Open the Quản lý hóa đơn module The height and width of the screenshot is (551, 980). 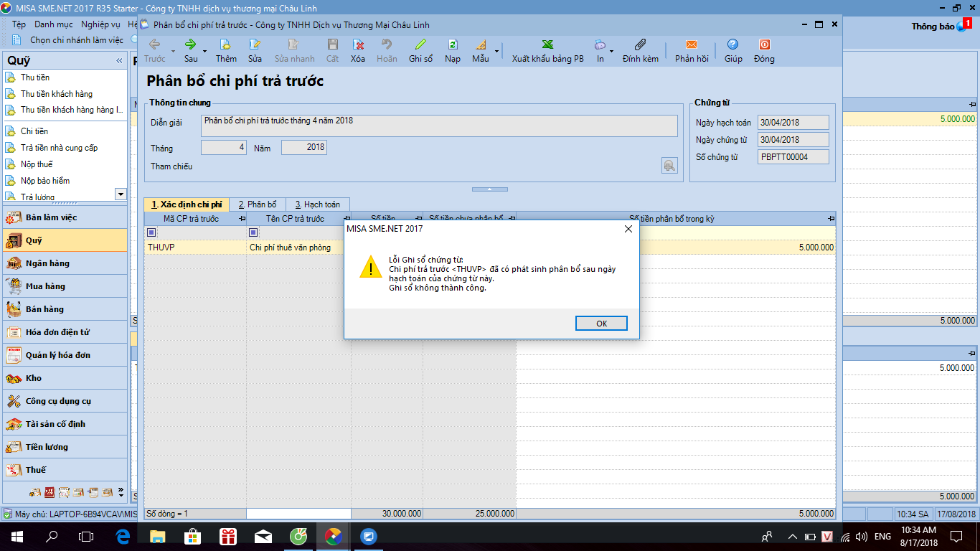click(x=65, y=355)
